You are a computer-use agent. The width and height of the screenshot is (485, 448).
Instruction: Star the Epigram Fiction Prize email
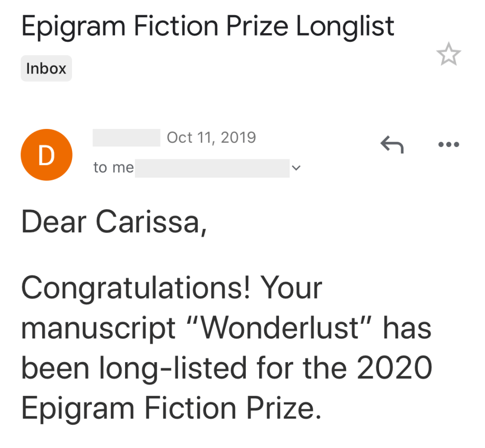click(448, 55)
